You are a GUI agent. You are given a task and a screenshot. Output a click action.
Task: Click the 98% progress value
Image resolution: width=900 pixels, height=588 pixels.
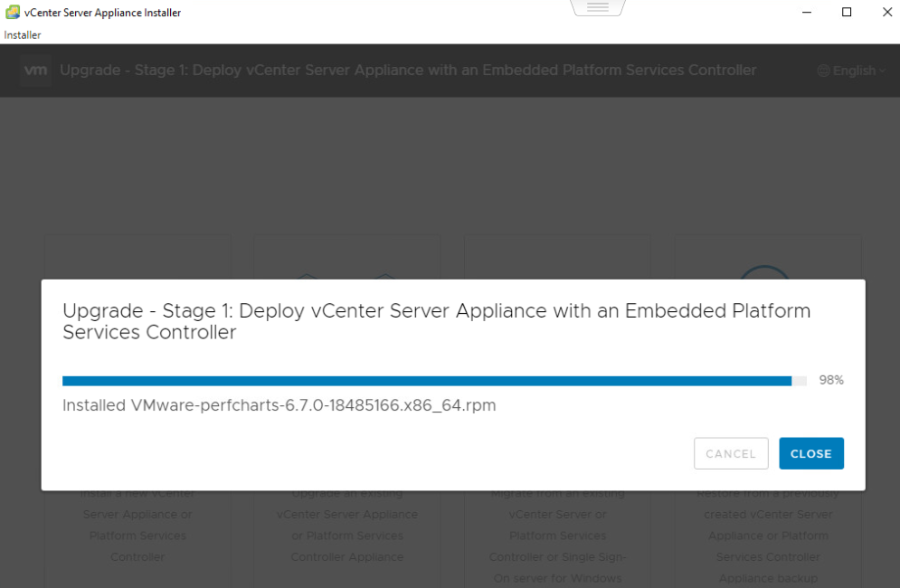tap(831, 380)
